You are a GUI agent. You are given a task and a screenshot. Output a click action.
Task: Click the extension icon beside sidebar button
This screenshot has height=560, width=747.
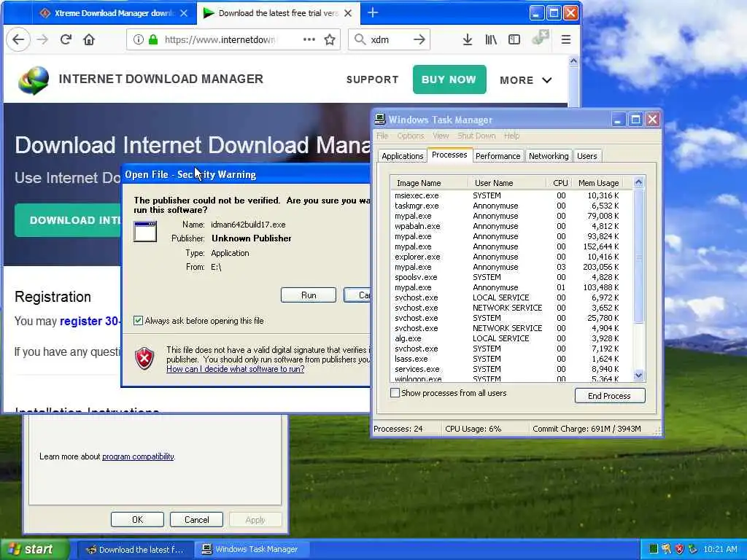540,38
